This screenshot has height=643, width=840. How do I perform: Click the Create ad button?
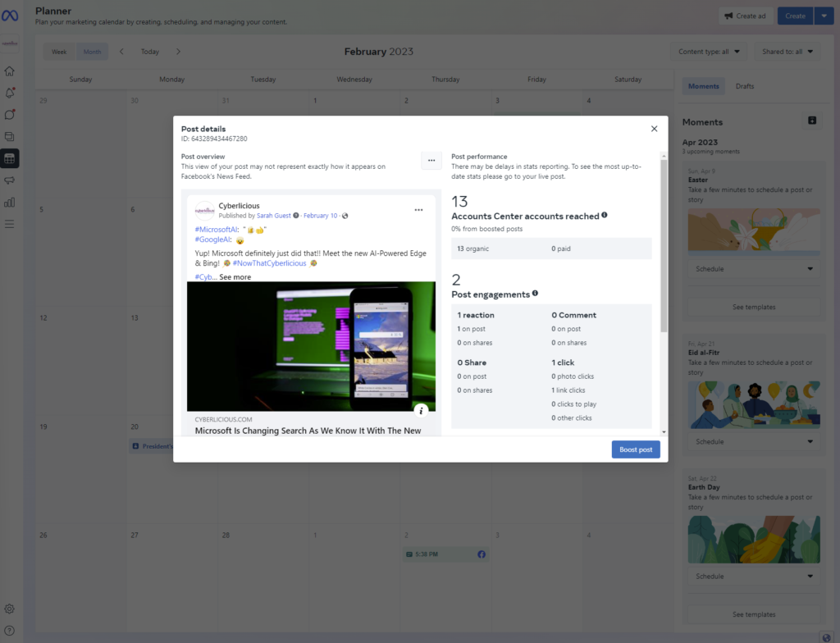click(745, 16)
